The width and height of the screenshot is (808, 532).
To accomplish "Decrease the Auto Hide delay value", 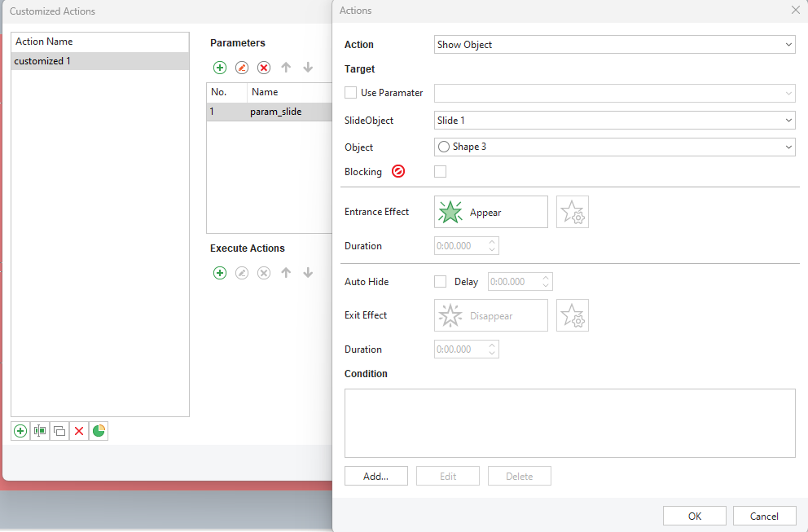I will coord(546,286).
